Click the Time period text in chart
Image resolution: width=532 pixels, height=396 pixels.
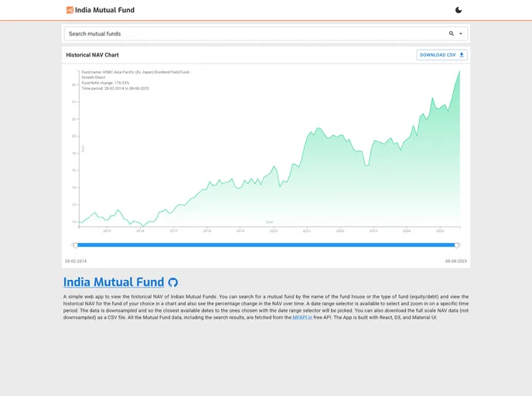point(115,88)
